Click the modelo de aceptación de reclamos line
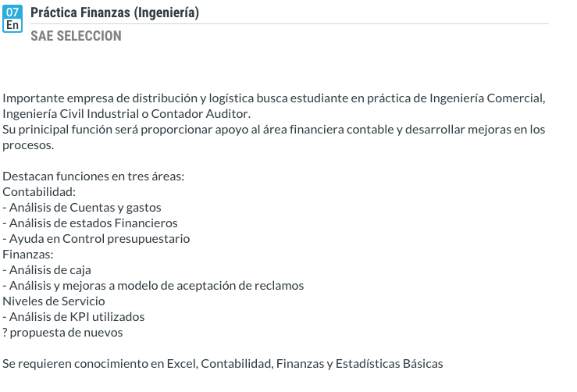 pos(154,286)
